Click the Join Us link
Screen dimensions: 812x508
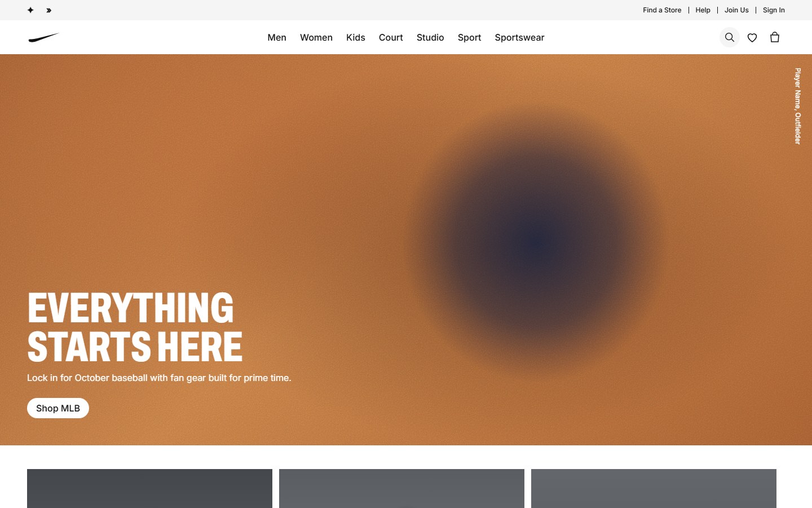click(x=736, y=10)
